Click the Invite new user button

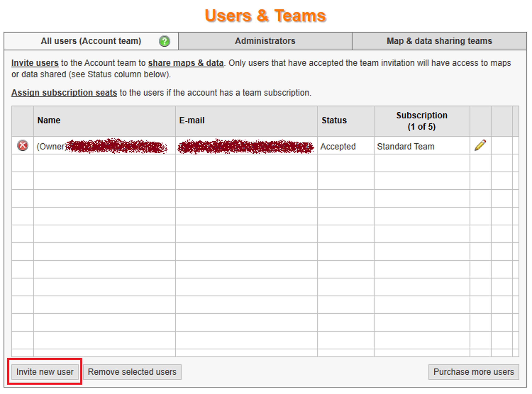point(45,372)
